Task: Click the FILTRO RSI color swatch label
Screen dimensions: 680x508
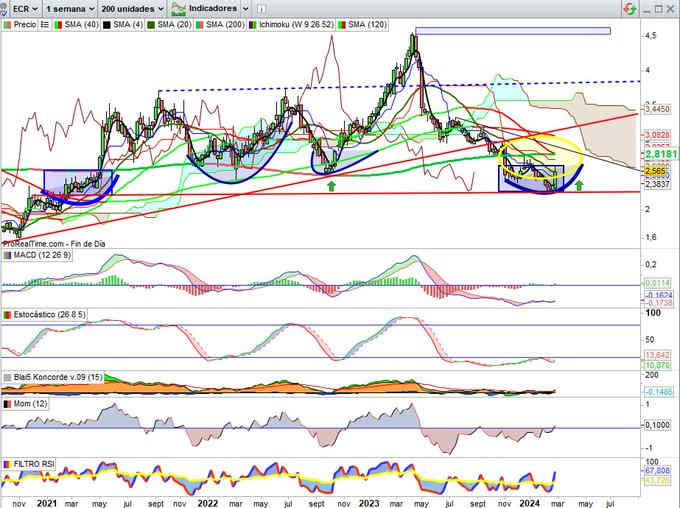Action: pos(6,465)
